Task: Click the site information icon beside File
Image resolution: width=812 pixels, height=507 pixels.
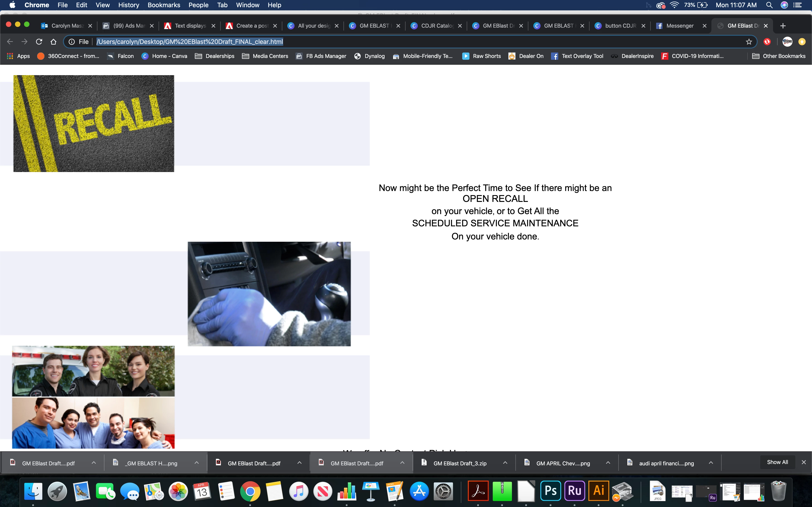Action: (71, 42)
